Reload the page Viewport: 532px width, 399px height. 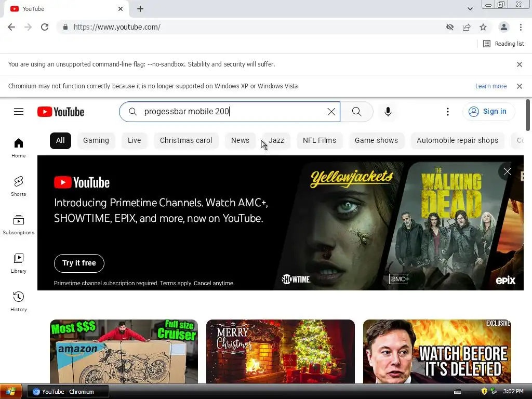click(45, 27)
